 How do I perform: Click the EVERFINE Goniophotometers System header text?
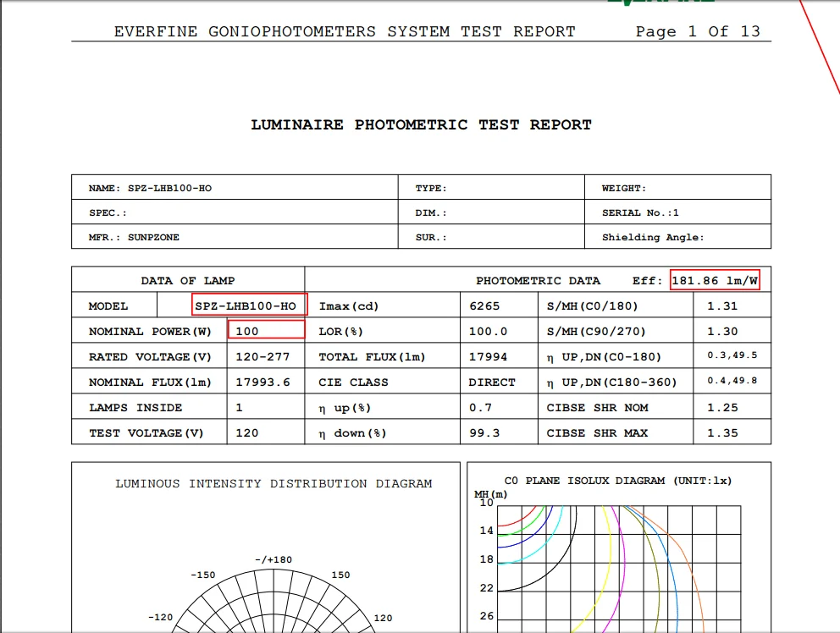(x=345, y=32)
